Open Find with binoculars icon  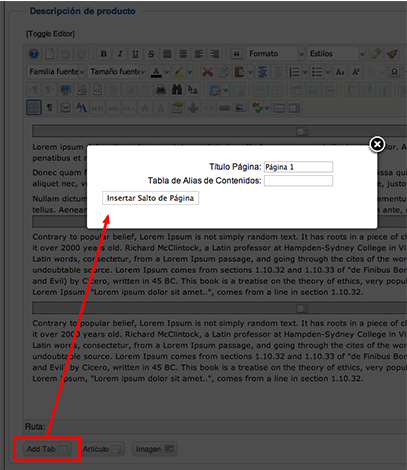177,90
